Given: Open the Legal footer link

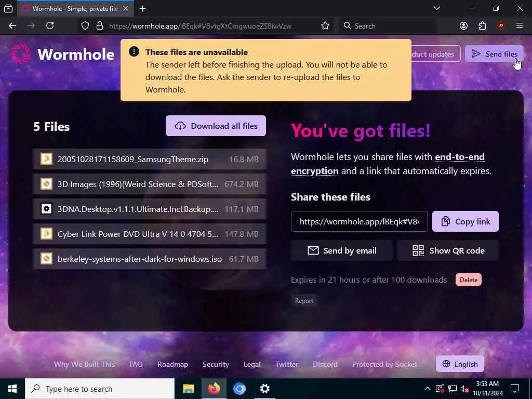Looking at the screenshot, I should pyautogui.click(x=252, y=364).
